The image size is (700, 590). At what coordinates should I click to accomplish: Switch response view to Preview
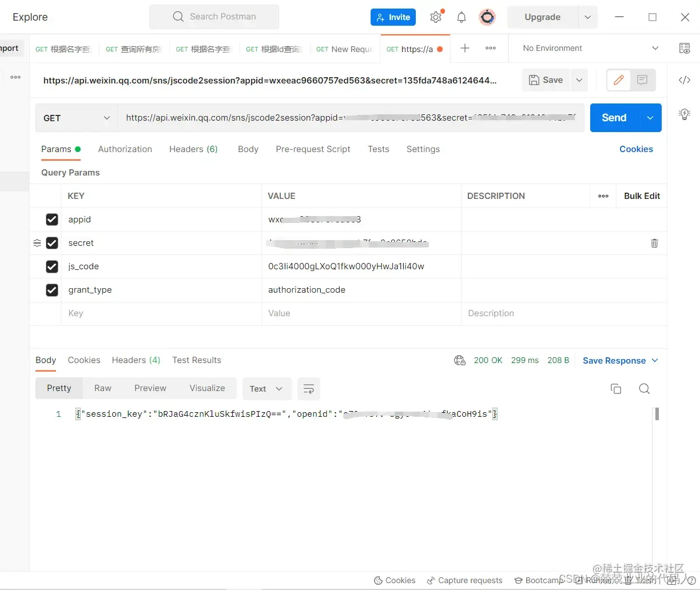[150, 388]
